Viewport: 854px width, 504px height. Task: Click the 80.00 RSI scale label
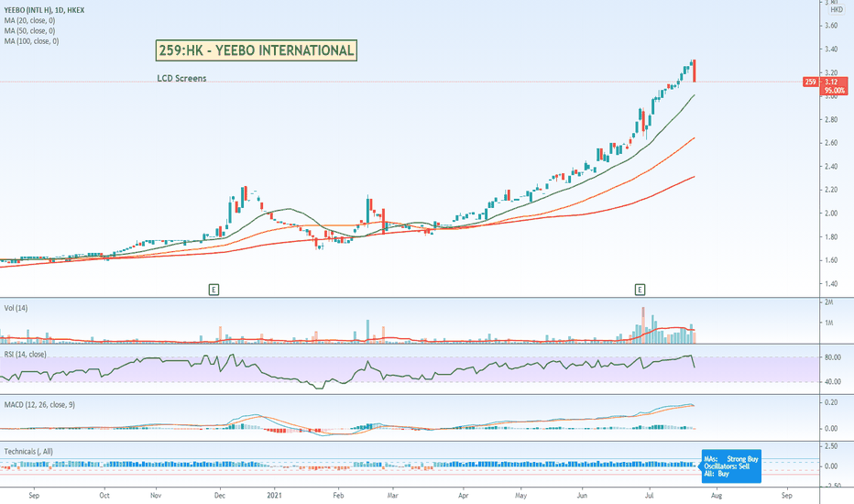click(x=833, y=357)
